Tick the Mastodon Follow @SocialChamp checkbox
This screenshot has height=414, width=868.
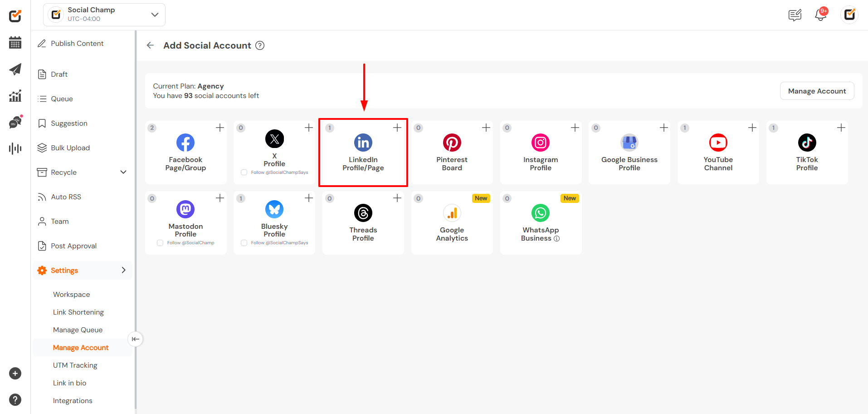click(160, 243)
